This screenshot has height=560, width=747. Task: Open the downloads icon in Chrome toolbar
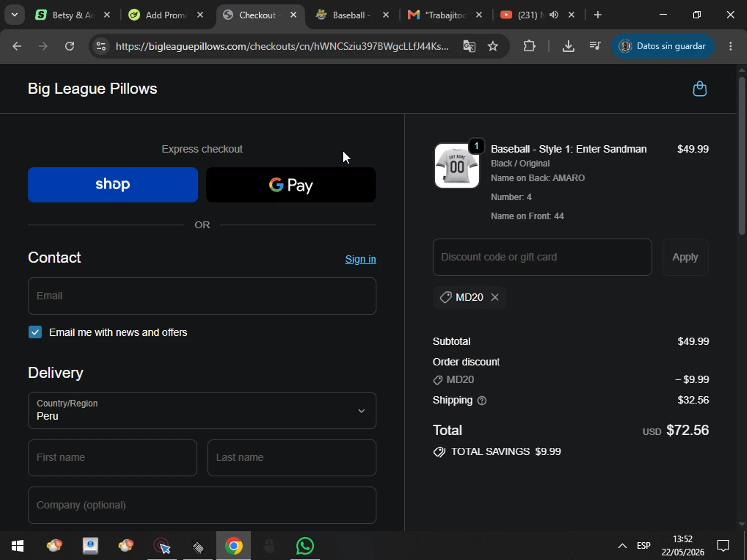568,46
